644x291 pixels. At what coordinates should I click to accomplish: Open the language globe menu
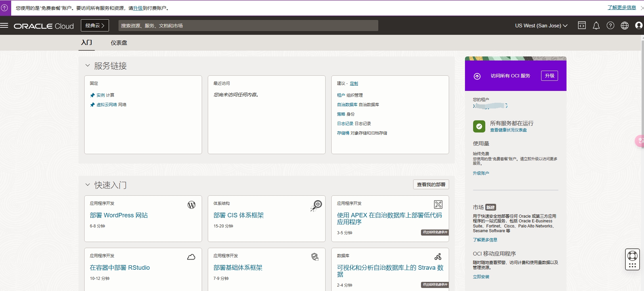tap(625, 26)
